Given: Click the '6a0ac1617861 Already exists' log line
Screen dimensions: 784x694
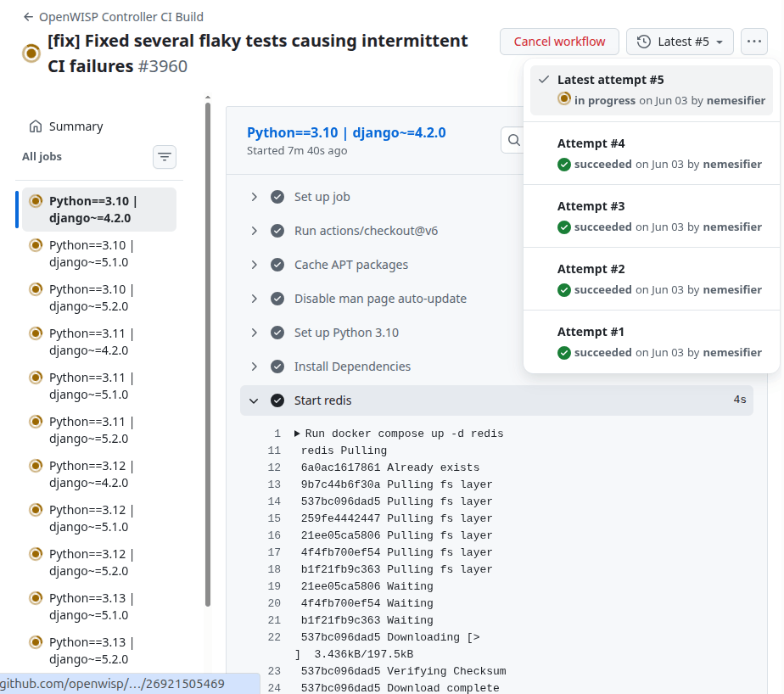Looking at the screenshot, I should click(390, 467).
